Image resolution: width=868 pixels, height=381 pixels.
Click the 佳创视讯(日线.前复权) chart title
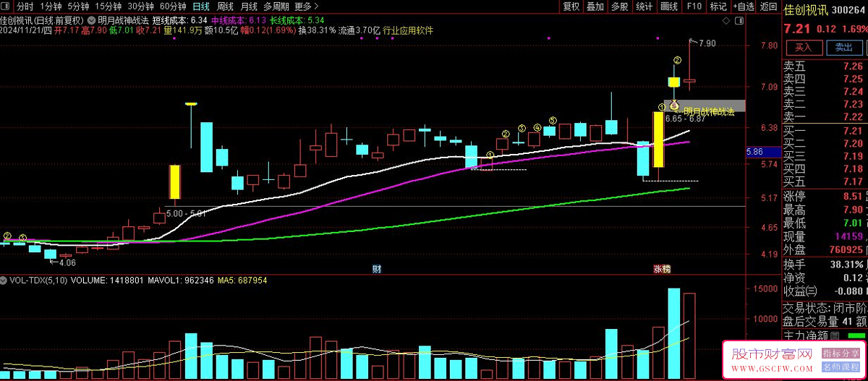click(42, 20)
